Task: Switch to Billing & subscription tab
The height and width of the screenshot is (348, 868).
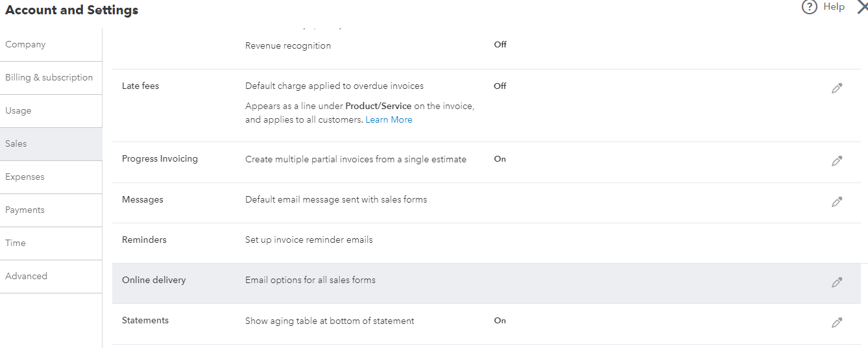Action: pos(49,78)
